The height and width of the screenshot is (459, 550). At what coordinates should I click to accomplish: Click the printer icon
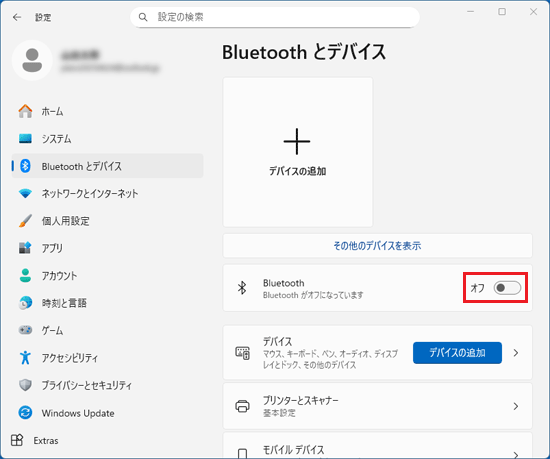click(242, 406)
